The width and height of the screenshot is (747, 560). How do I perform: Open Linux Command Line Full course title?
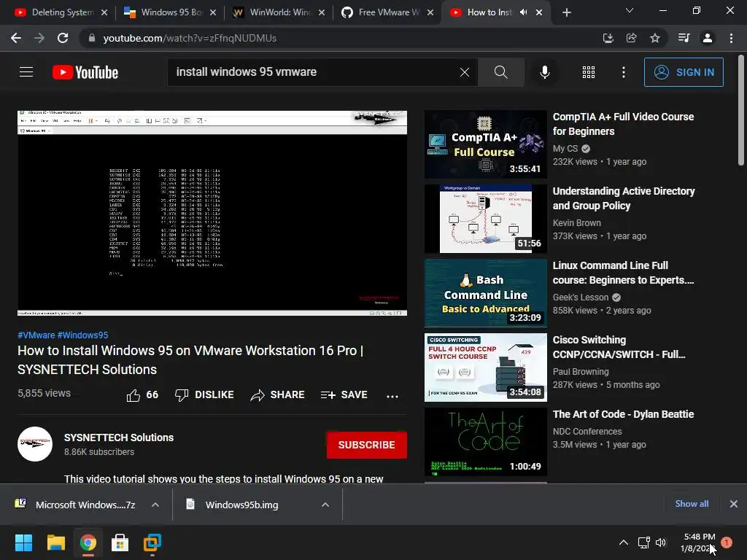623,273
